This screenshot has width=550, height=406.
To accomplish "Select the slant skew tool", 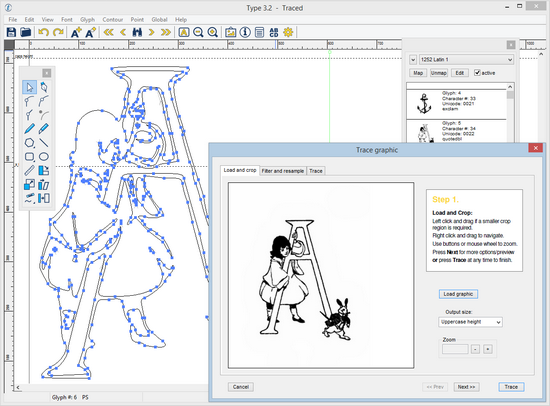I will click(x=43, y=185).
